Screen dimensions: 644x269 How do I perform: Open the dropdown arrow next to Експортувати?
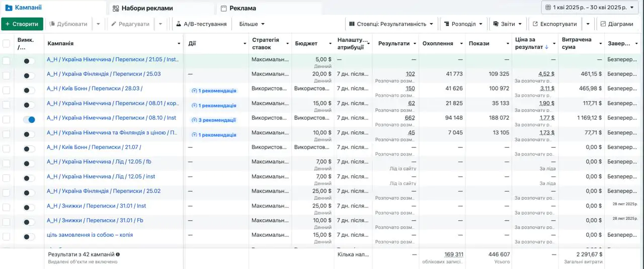(588, 24)
